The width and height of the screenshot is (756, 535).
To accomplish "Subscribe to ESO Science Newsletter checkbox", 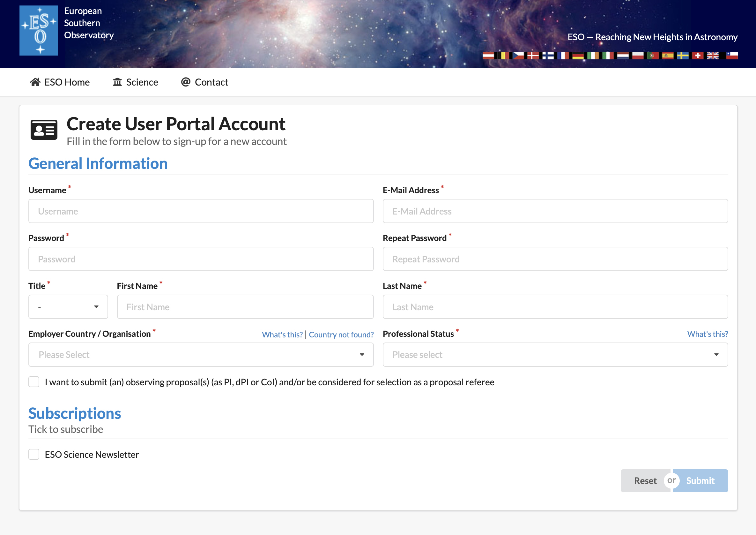I will (34, 454).
